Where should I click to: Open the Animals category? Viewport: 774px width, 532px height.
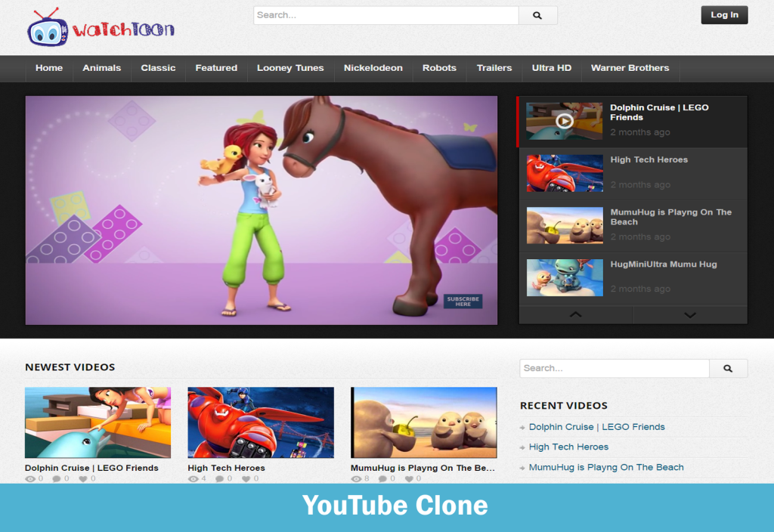point(102,68)
